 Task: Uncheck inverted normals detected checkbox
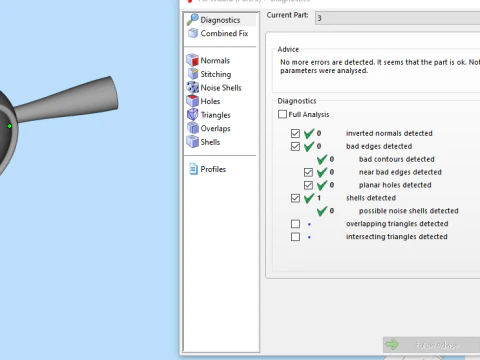click(295, 133)
